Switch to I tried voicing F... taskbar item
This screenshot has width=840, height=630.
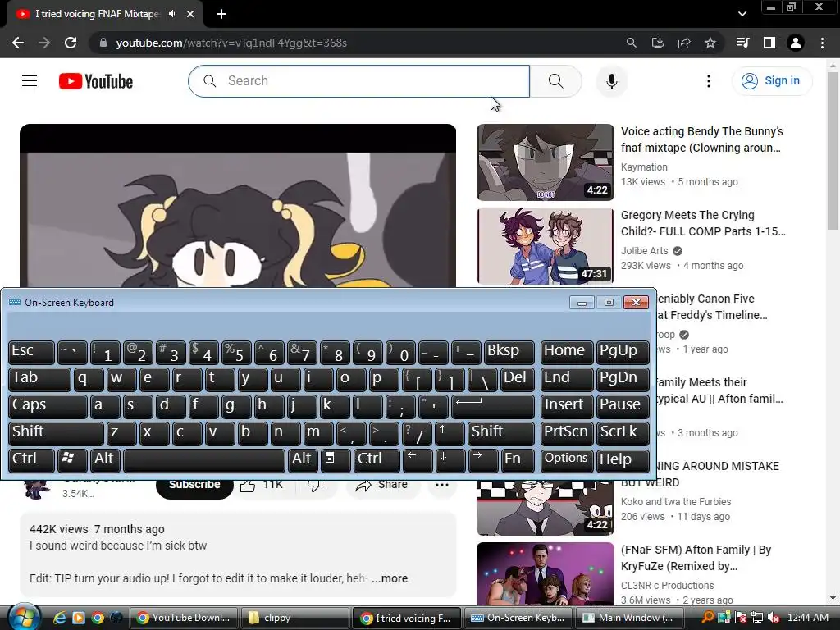click(406, 618)
